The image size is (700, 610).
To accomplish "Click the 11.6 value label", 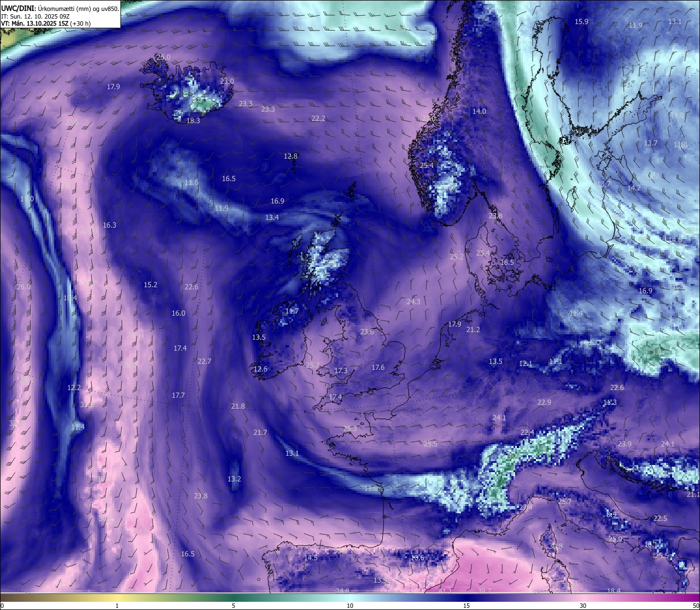I will coord(191,182).
